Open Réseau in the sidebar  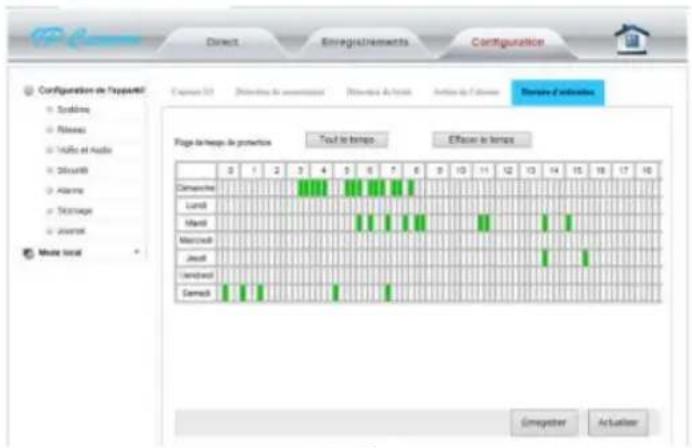(71, 130)
